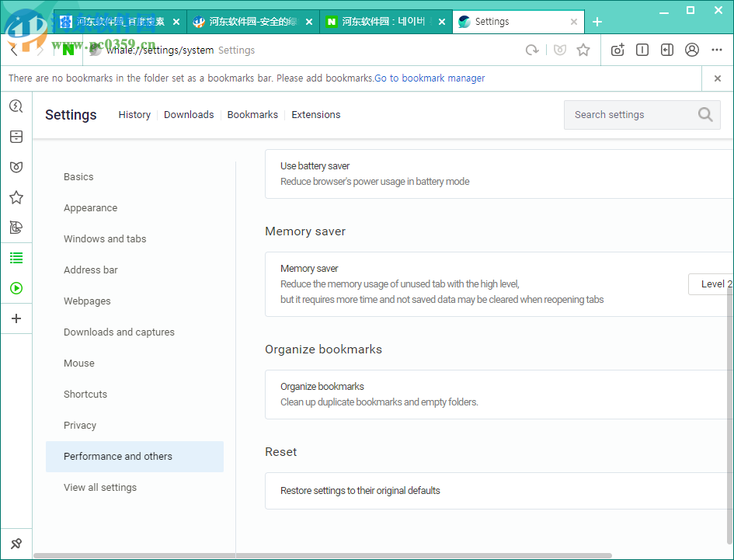The image size is (734, 560).
Task: Select Appearance settings category
Action: coord(135,208)
